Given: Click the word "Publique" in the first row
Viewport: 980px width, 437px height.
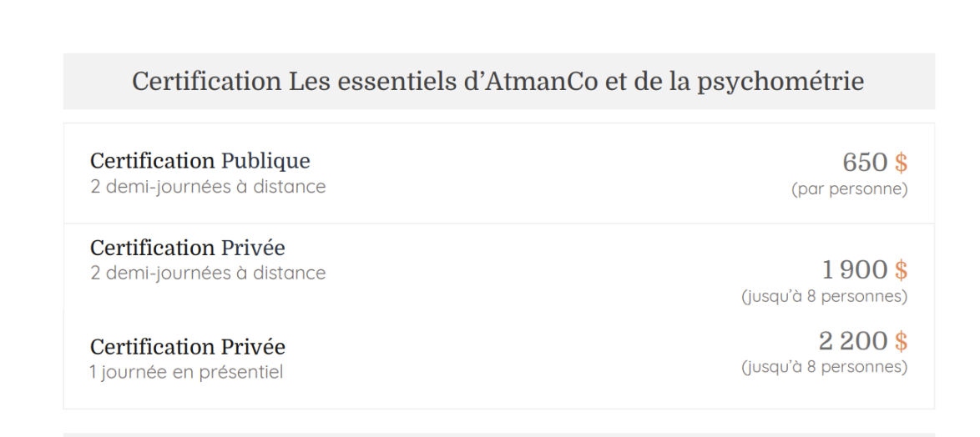Looking at the screenshot, I should (x=265, y=161).
